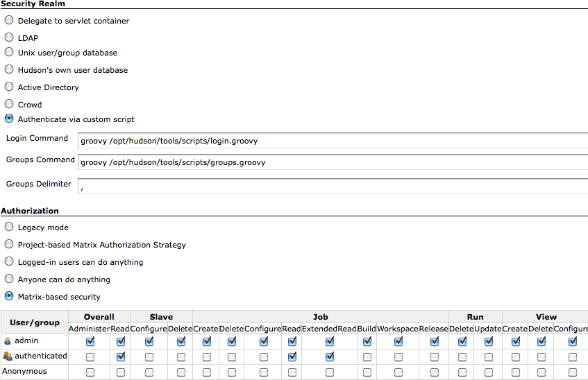
Task: Uncheck Run Delete for admin
Action: 462,341
